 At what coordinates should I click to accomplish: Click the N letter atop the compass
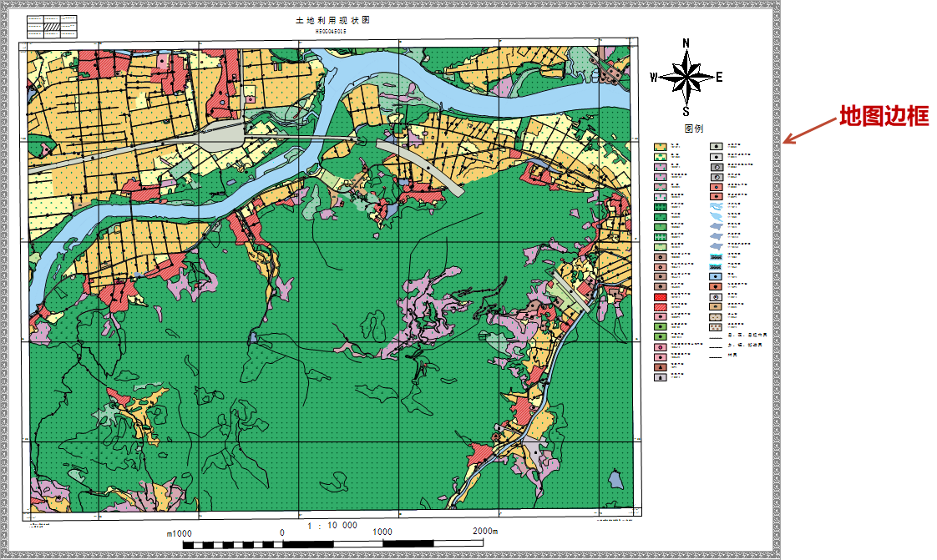point(686,43)
